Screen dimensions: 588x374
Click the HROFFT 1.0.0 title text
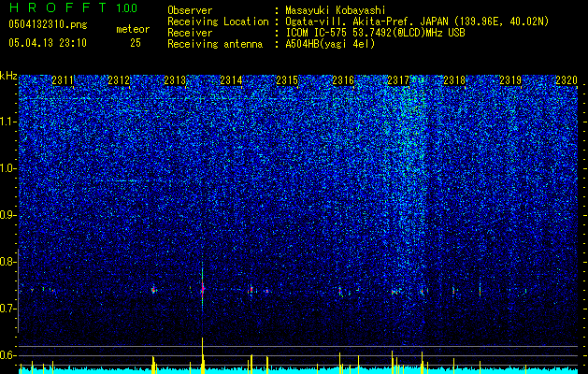pyautogui.click(x=73, y=7)
